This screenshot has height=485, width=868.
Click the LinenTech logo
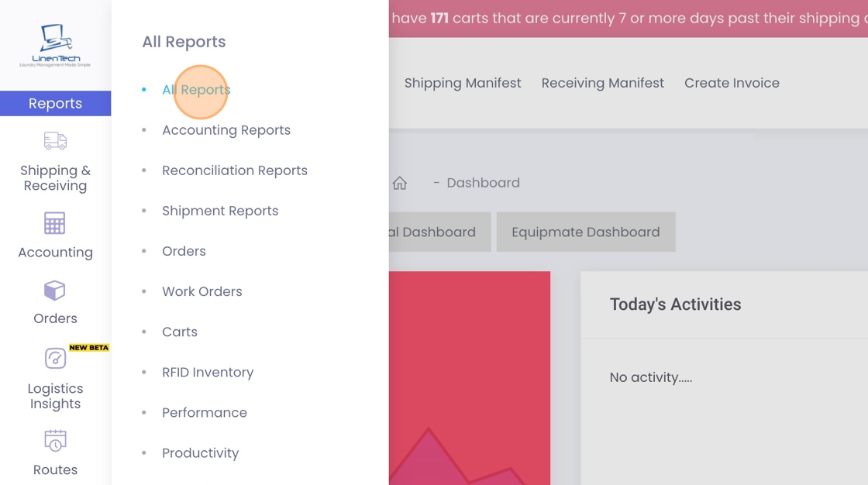[x=55, y=45]
